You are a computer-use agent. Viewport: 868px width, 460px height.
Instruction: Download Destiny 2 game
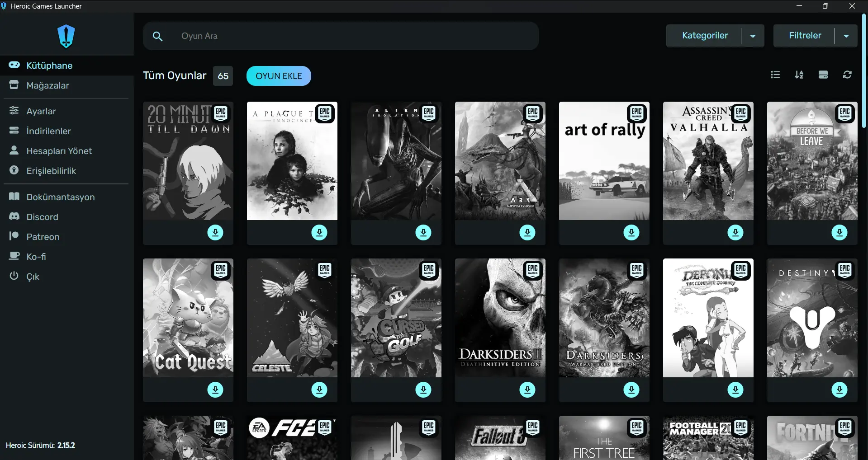[x=840, y=390]
